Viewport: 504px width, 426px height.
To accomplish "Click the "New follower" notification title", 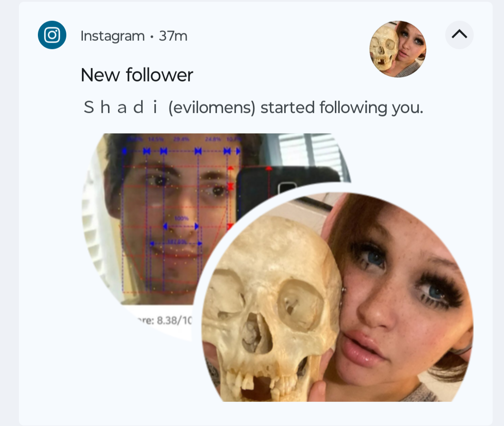I will coord(137,75).
